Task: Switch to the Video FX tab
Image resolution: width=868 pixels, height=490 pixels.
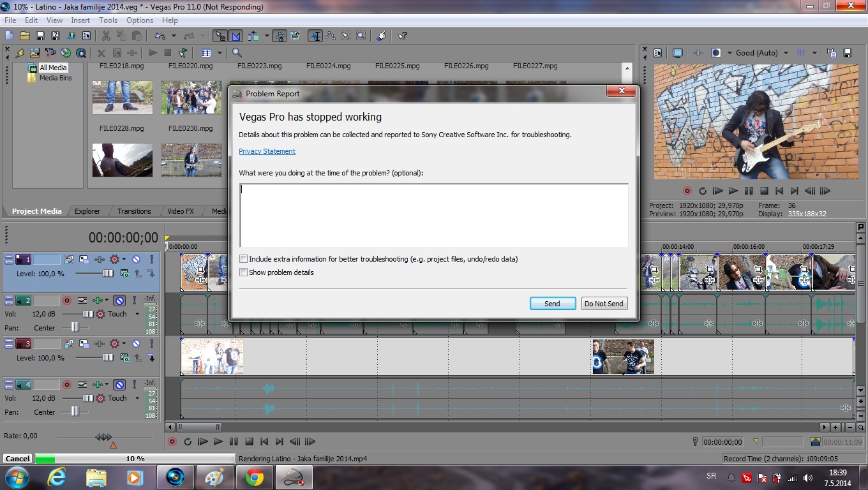Action: pos(181,211)
